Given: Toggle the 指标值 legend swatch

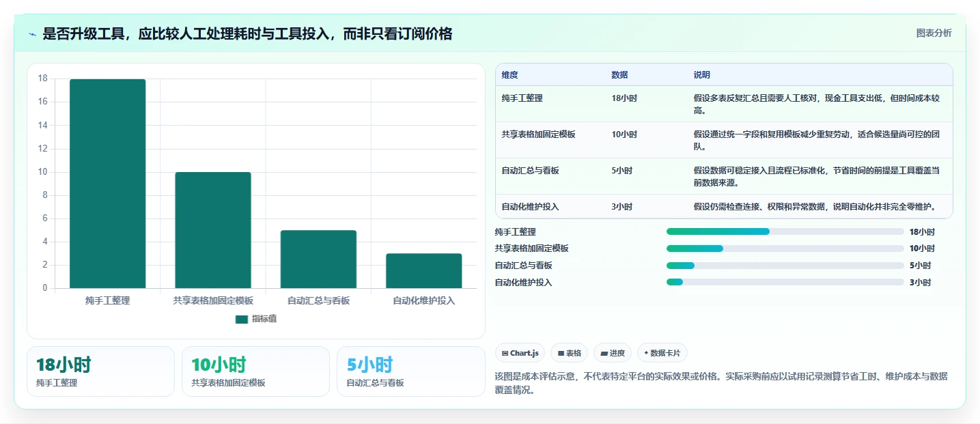Looking at the screenshot, I should pyautogui.click(x=242, y=319).
